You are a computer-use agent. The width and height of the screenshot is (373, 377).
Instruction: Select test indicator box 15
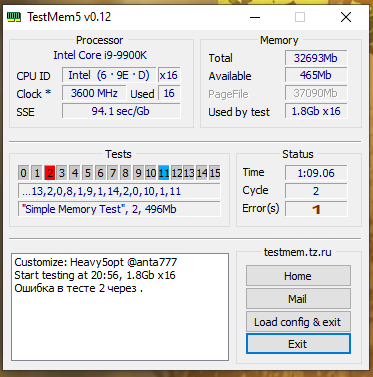215,173
